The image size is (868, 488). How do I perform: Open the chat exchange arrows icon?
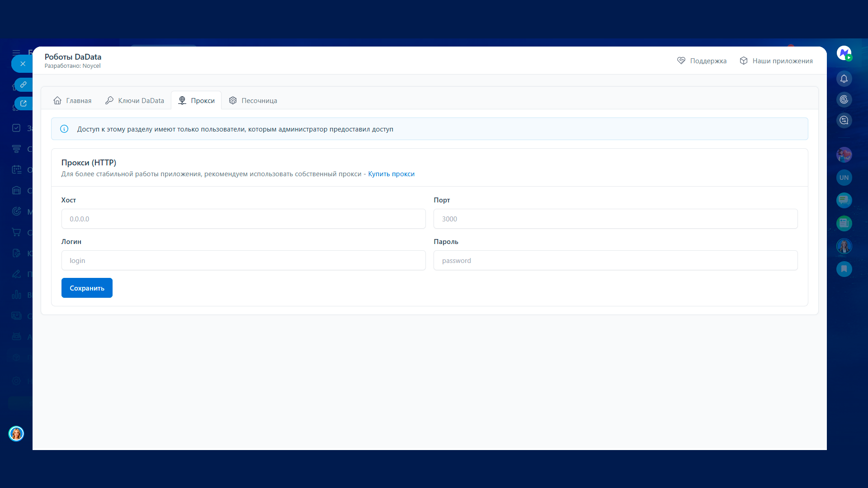pyautogui.click(x=844, y=121)
